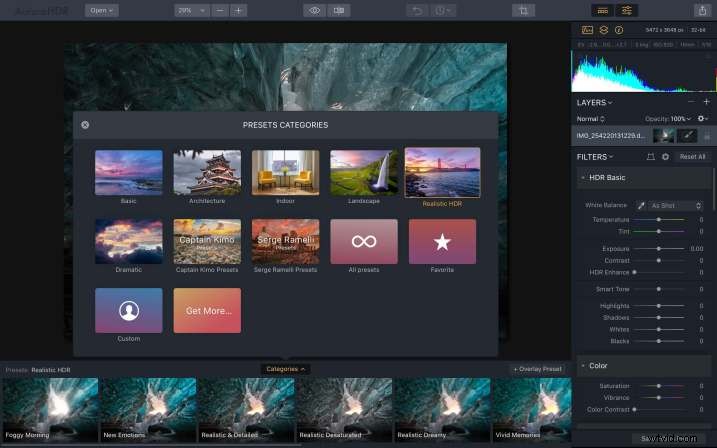The height and width of the screenshot is (448, 717).
Task: Toggle the presets panel button
Action: tap(601, 10)
